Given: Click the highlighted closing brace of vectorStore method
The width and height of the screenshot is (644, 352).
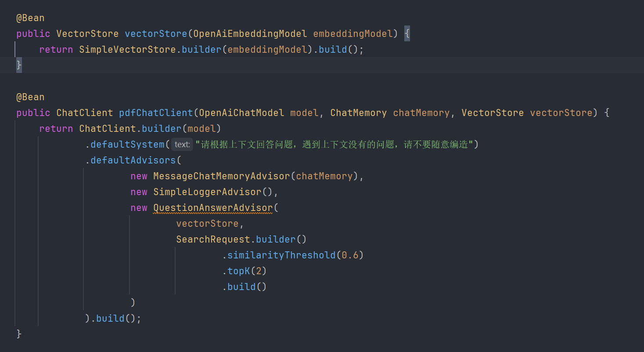Looking at the screenshot, I should (x=19, y=65).
